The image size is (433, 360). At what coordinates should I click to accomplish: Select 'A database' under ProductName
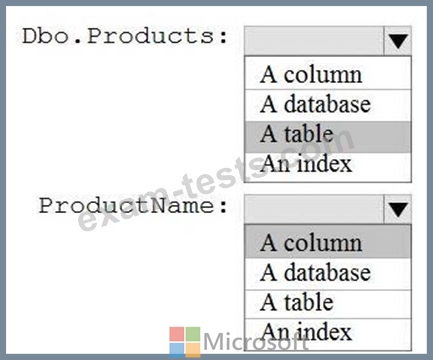(328, 273)
